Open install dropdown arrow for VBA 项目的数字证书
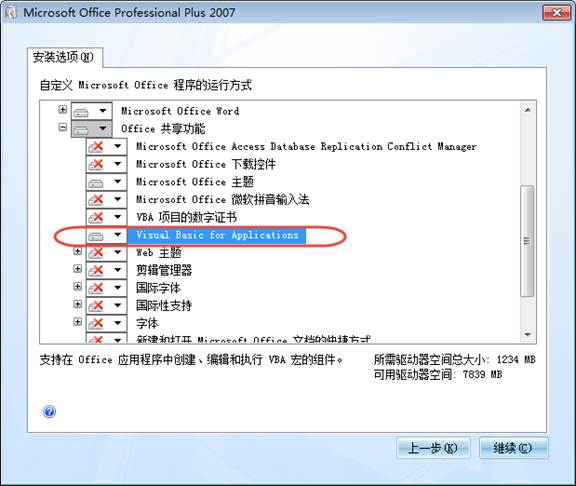The width and height of the screenshot is (576, 486). click(118, 217)
